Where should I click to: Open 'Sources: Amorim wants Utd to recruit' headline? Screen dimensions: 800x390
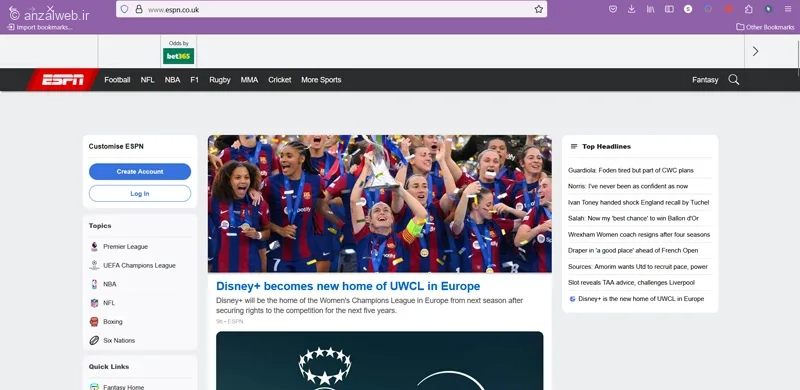[638, 267]
